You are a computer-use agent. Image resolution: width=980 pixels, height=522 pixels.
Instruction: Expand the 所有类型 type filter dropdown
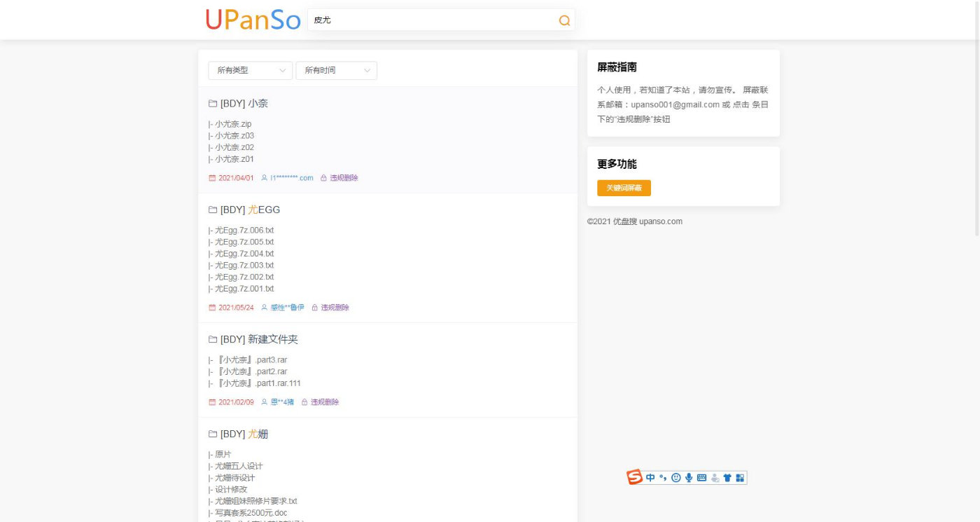tap(251, 71)
